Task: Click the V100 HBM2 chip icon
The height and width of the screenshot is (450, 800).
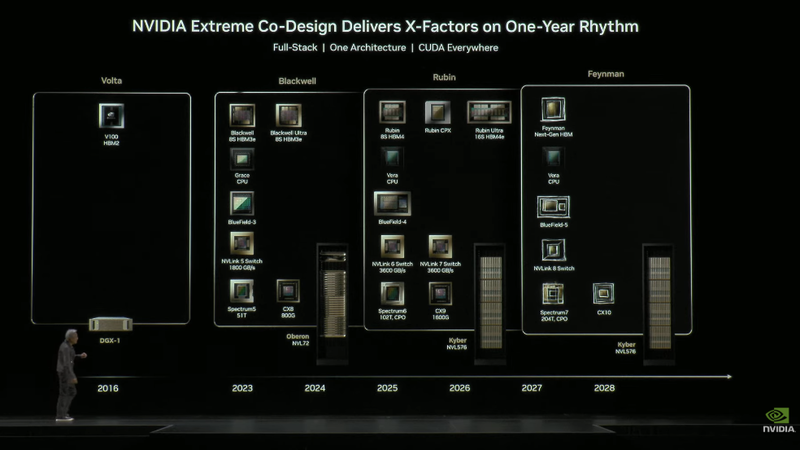Action: pos(110,116)
